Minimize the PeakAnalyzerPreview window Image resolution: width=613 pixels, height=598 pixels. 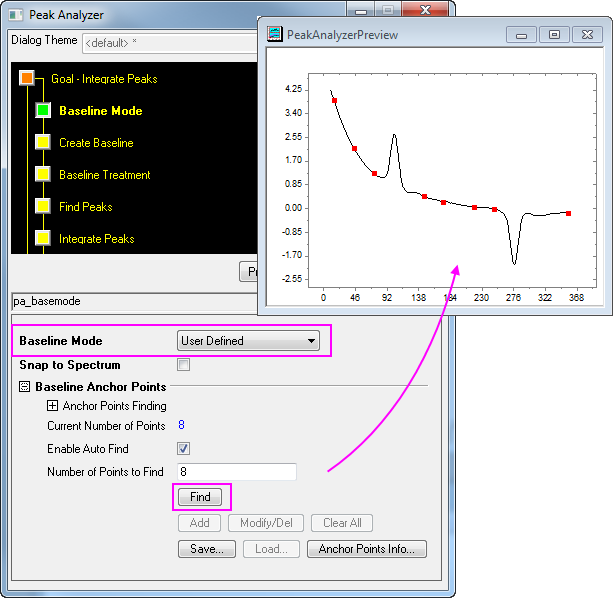pyautogui.click(x=521, y=35)
